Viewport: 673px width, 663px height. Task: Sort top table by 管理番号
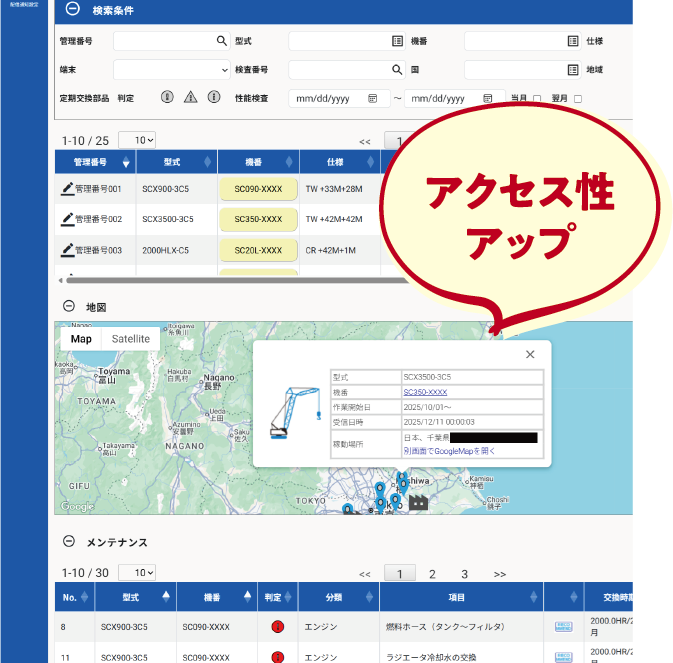click(x=126, y=162)
